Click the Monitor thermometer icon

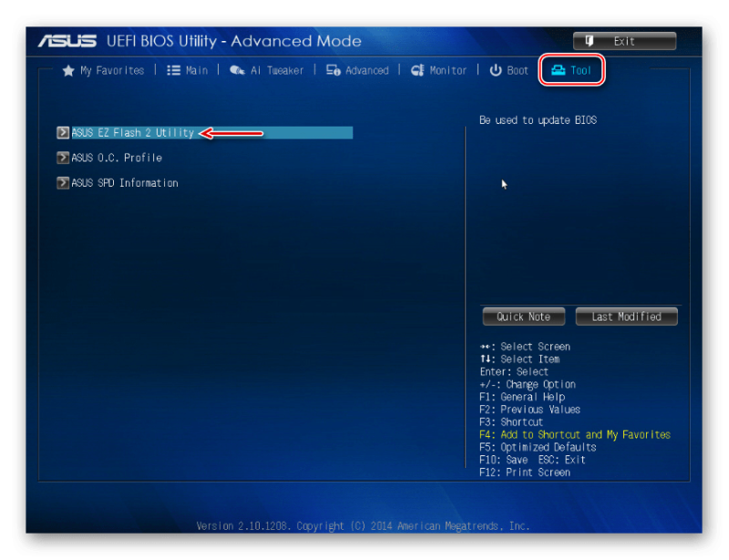point(417,71)
